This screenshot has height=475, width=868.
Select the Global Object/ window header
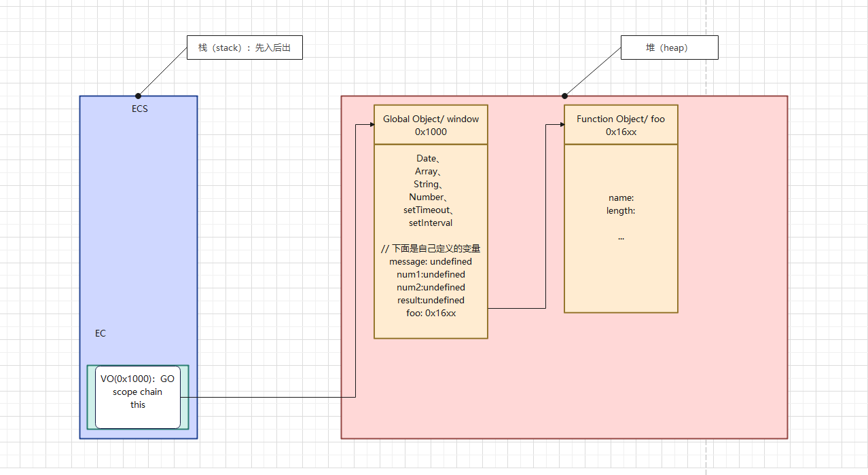(431, 125)
